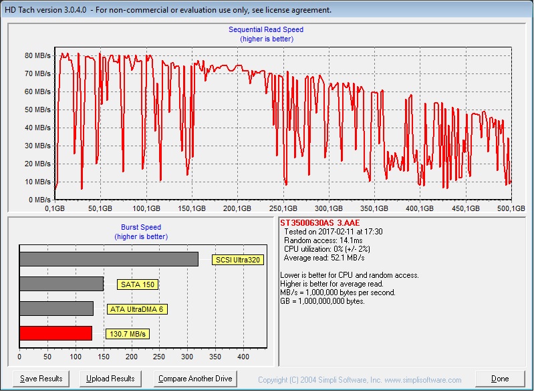
Task: Click the Average read 52.1 MB/s line
Action: point(323,258)
